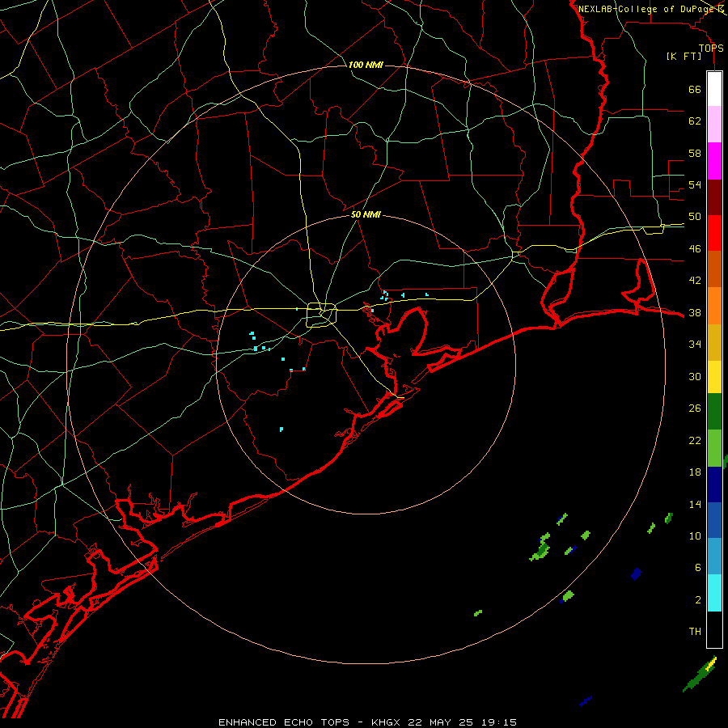Click the "[K FT]" units label
The width and height of the screenshot is (728, 728).
684,57
